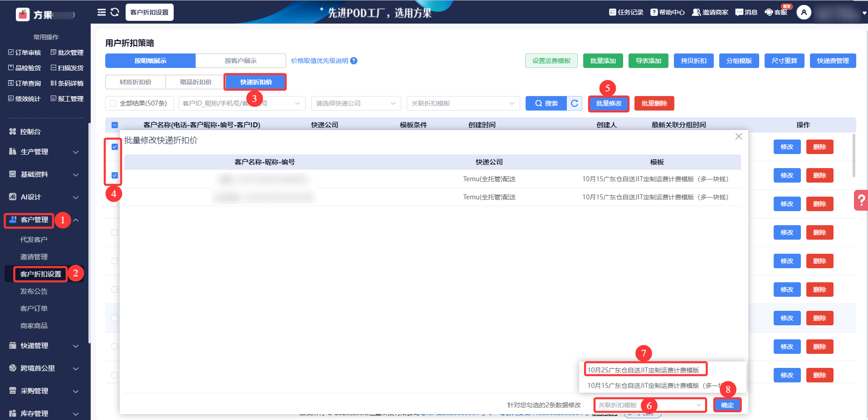
Task: Open the 请选择快递公司 dropdown
Action: 356,103
